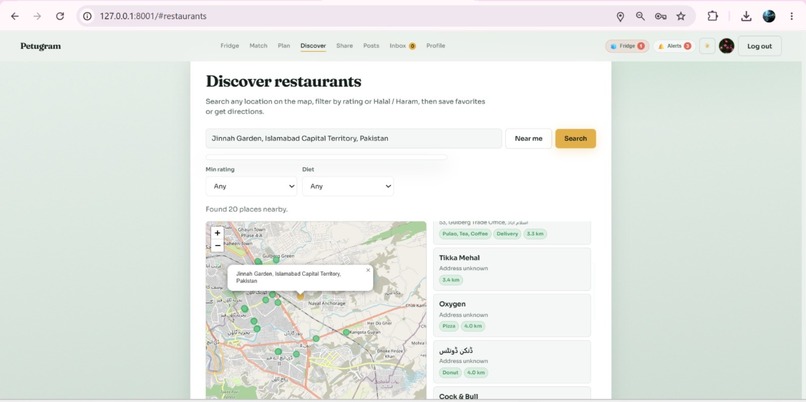
Task: Open the browser downloads icon
Action: (746, 16)
